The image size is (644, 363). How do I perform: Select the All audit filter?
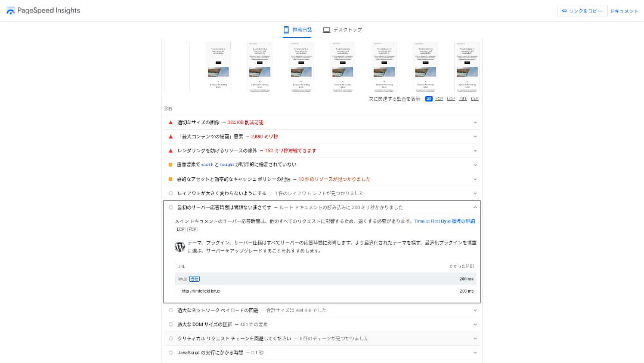(x=429, y=99)
